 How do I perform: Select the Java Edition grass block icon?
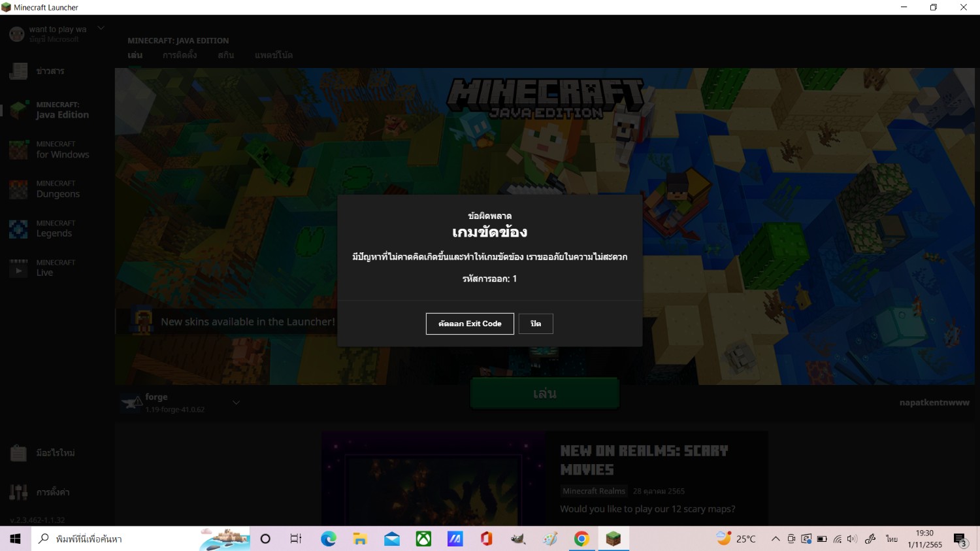18,110
